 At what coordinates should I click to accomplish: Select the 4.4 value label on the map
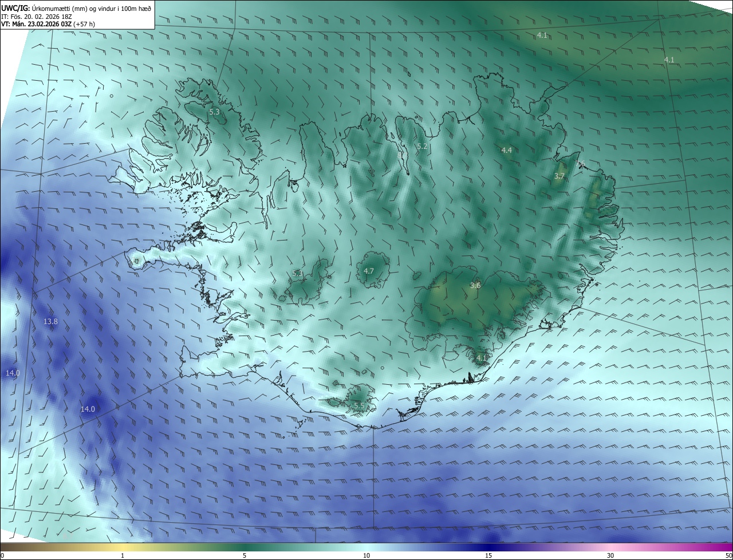[507, 151]
